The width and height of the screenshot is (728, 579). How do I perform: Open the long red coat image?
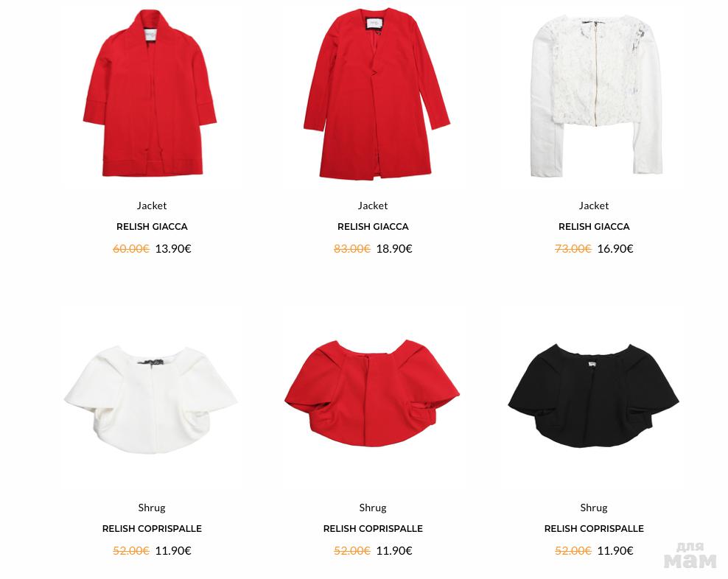(x=377, y=94)
